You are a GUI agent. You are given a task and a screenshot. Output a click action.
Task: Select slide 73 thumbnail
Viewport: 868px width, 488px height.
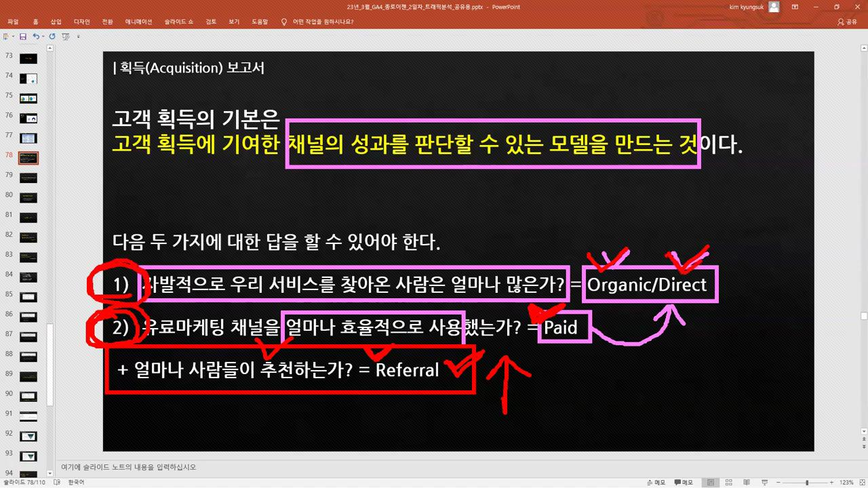pyautogui.click(x=28, y=59)
